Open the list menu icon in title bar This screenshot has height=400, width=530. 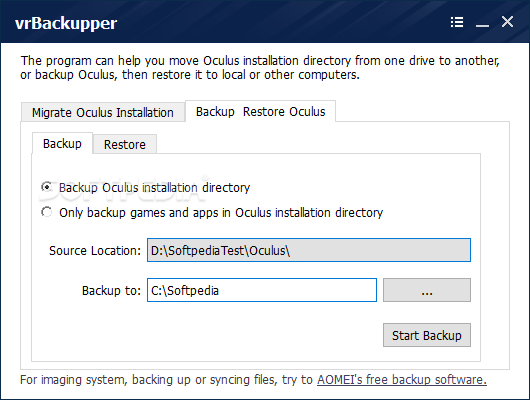(457, 22)
